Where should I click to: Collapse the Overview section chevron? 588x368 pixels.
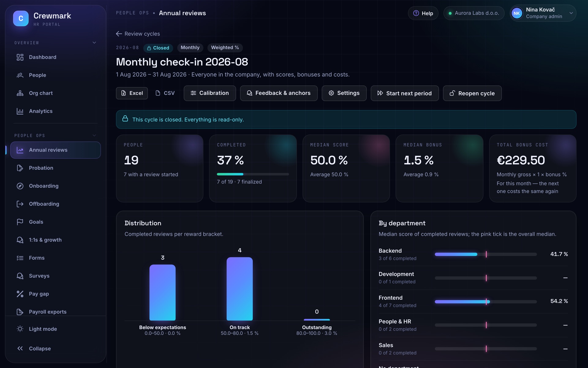(x=94, y=43)
